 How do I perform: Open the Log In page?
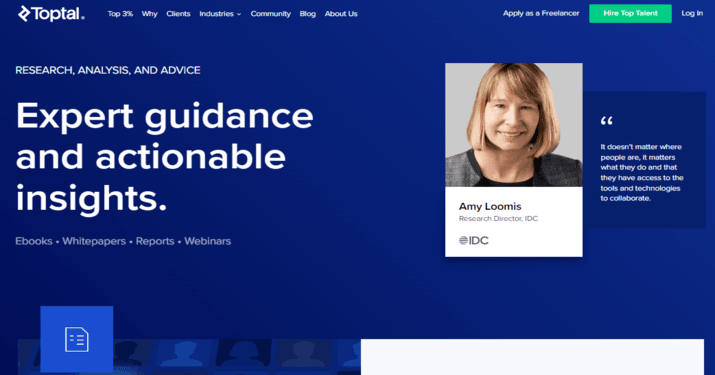pyautogui.click(x=692, y=13)
